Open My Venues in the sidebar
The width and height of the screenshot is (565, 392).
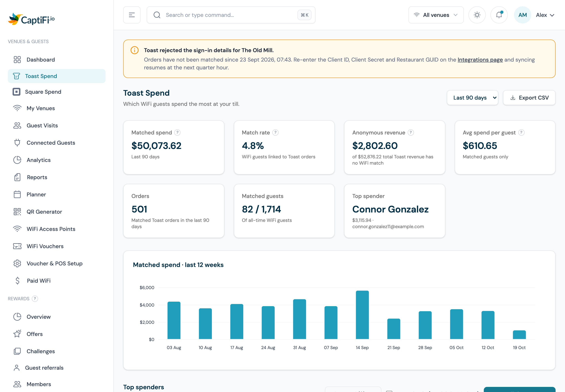click(56, 108)
